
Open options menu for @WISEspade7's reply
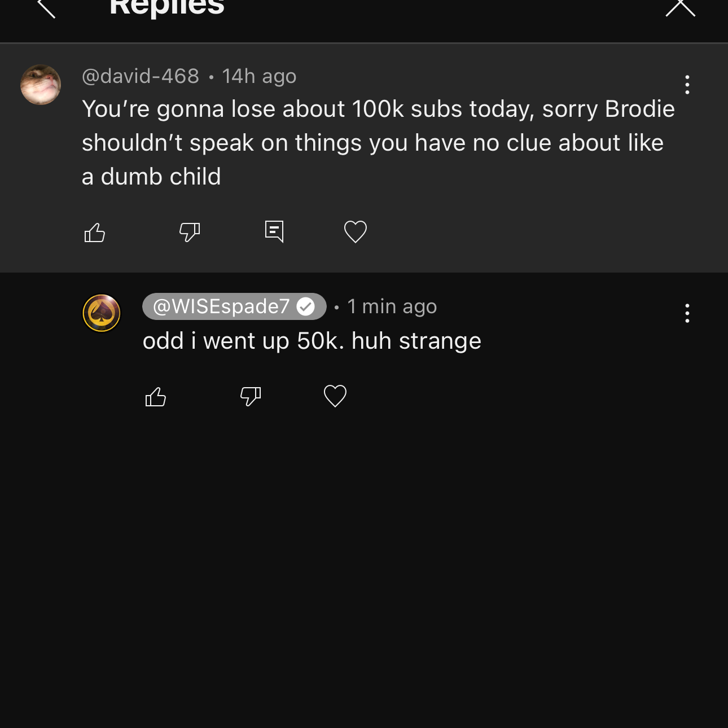[x=687, y=313]
